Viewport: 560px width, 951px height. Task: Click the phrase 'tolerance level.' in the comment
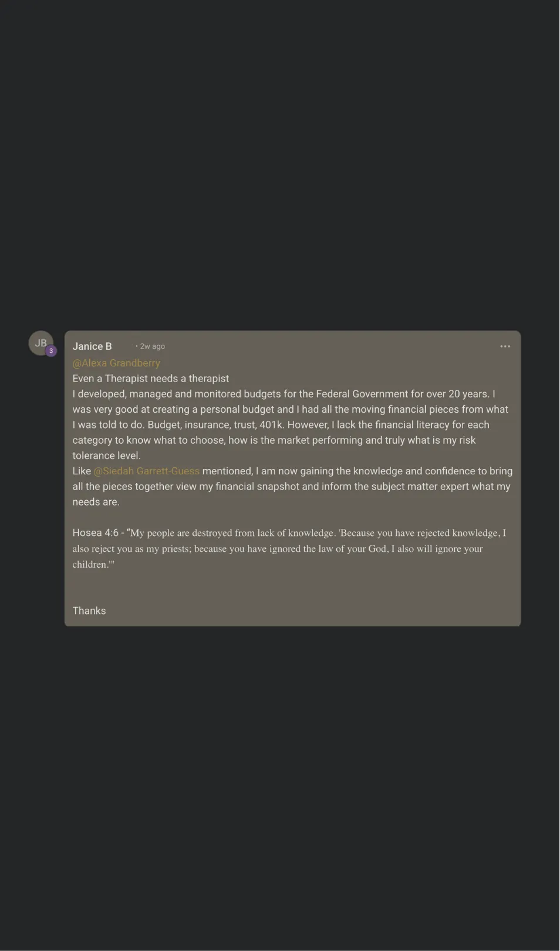click(106, 456)
